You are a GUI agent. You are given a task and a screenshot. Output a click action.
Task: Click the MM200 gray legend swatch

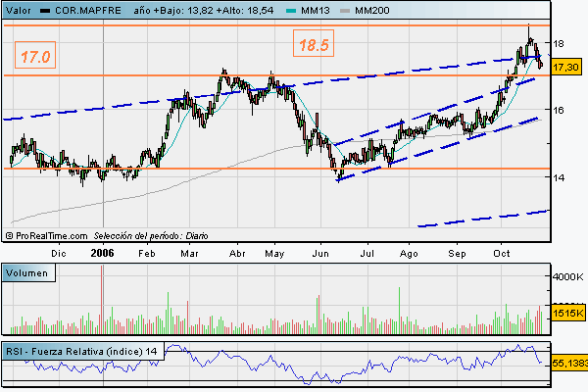point(345,11)
